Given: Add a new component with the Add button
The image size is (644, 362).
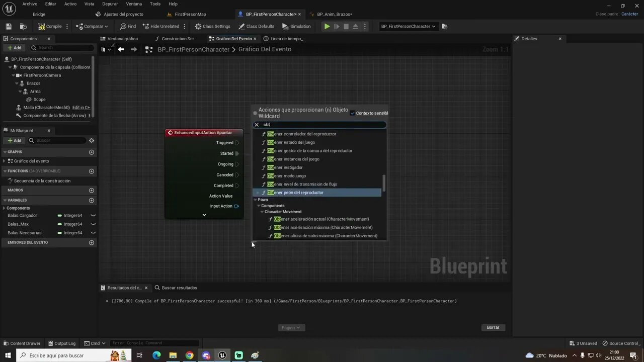Looking at the screenshot, I should pos(14,48).
